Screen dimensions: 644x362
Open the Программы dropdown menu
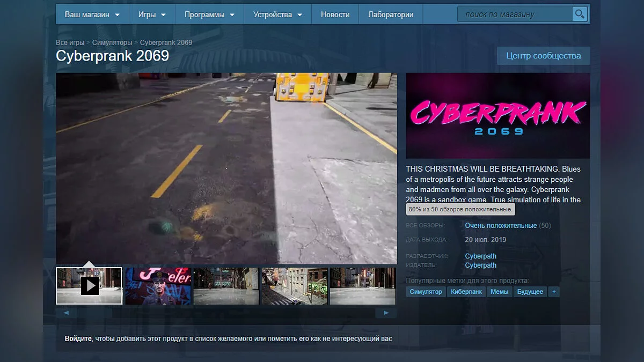[209, 14]
